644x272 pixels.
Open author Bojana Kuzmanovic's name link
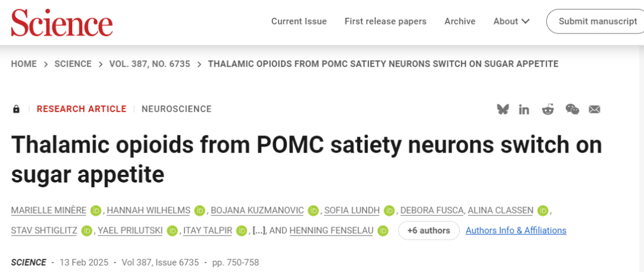coord(256,211)
